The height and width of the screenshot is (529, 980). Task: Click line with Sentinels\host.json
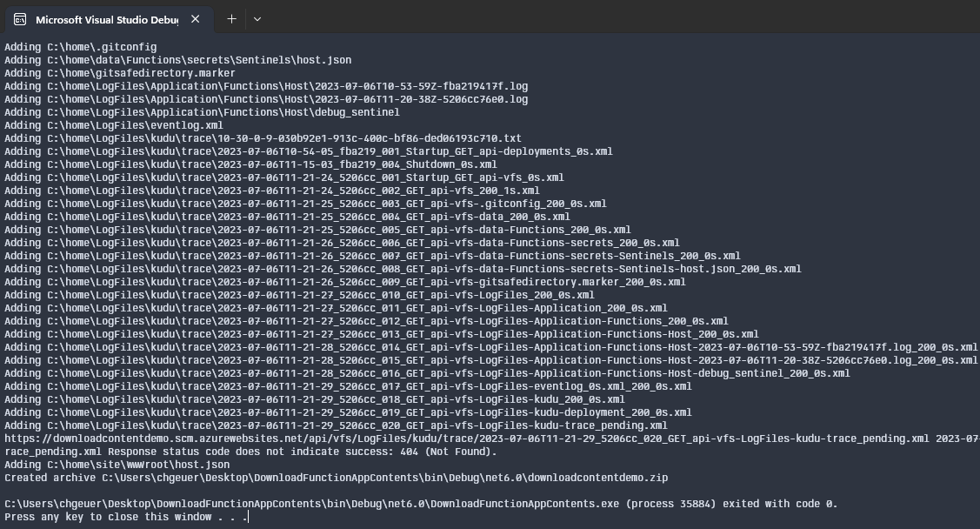coord(178,60)
